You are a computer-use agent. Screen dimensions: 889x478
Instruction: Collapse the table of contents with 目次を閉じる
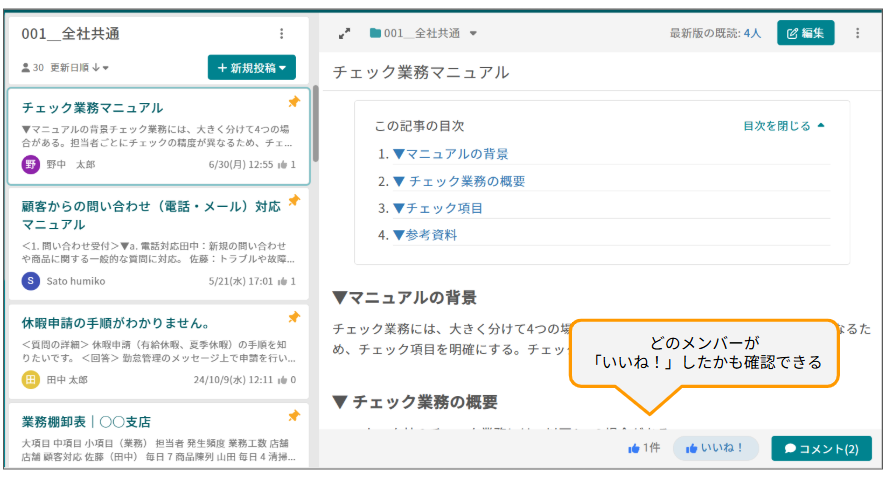pos(784,126)
